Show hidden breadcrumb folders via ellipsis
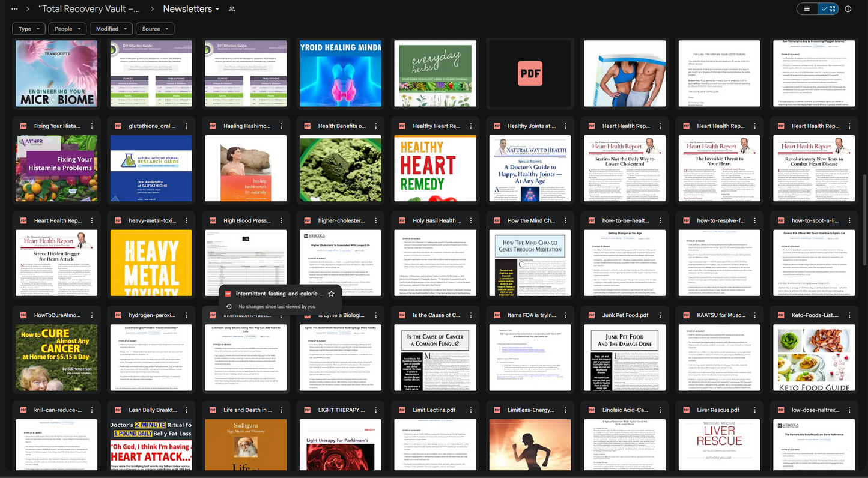868x478 pixels. [14, 9]
